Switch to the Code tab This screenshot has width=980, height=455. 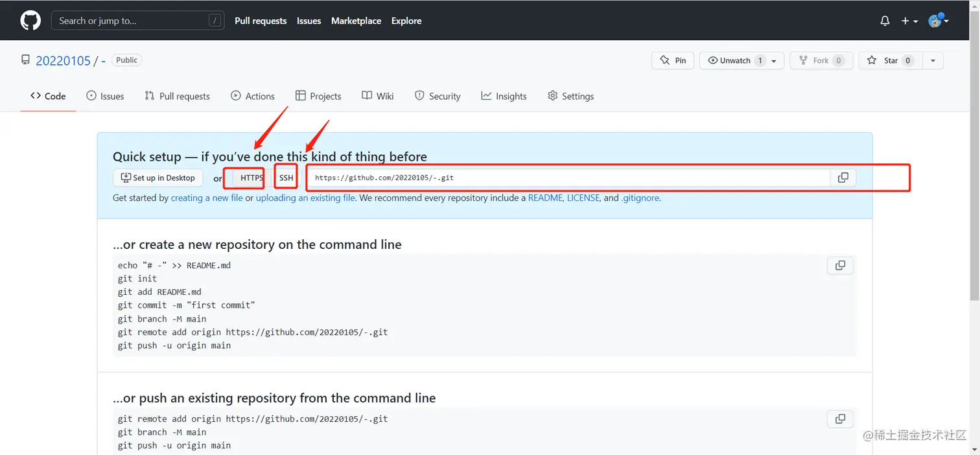coord(48,96)
